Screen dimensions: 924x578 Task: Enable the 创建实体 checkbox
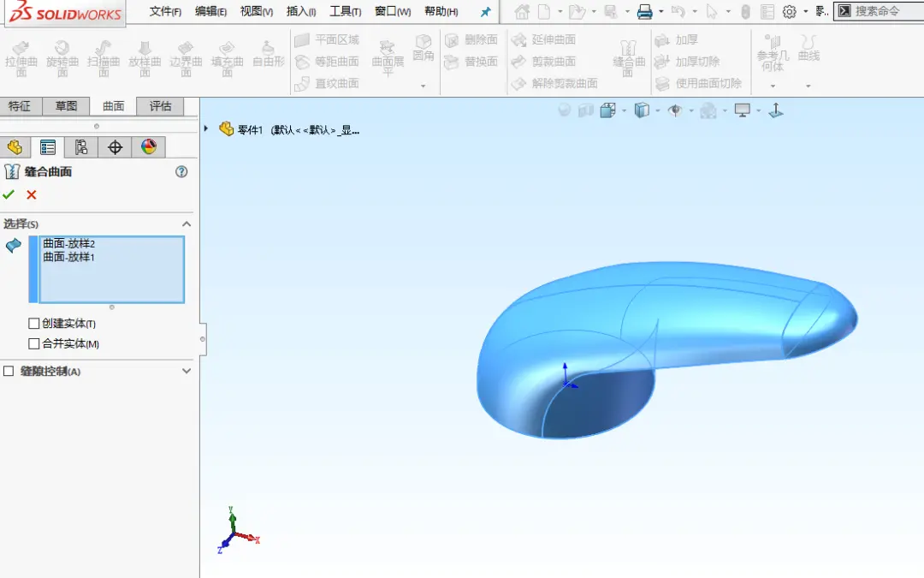34,323
